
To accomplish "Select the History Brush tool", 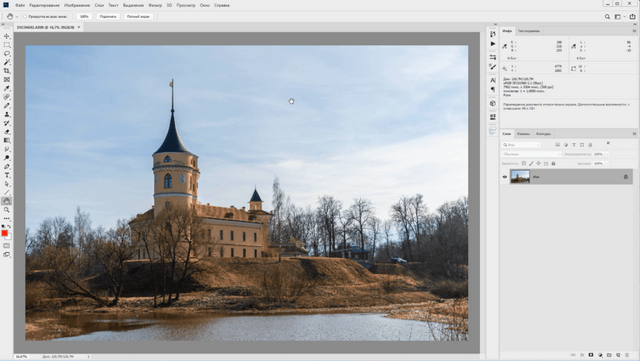I will pos(7,123).
